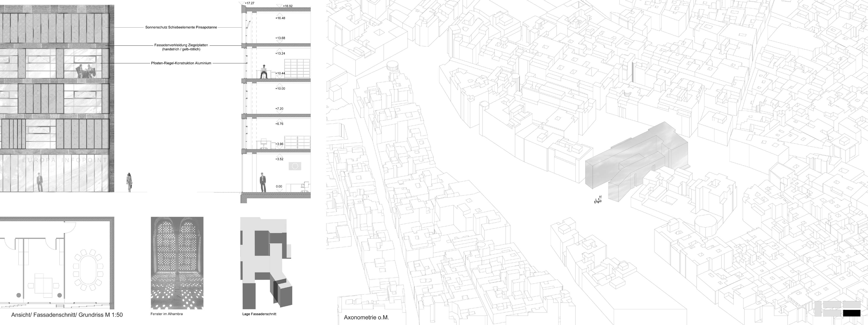Click the tall vertical gray rectangle in the key
The height and width of the screenshot is (325, 868).
click(x=818, y=309)
